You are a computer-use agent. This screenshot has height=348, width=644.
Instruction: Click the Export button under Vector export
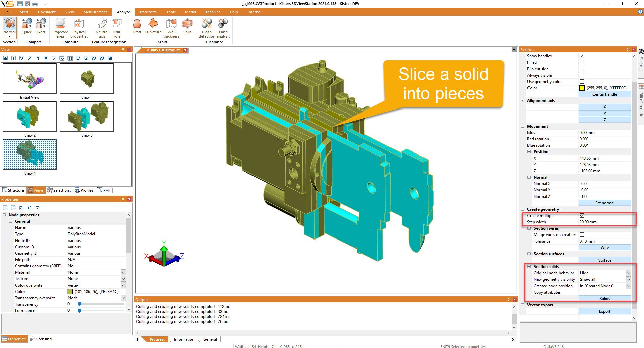pyautogui.click(x=604, y=311)
